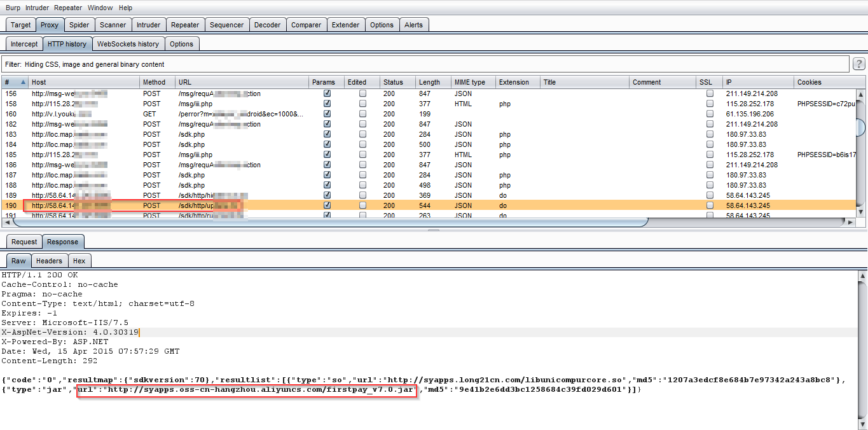Click horizontal scrollbar right arrow under table
Screen dimensions: 868x430
click(851, 222)
